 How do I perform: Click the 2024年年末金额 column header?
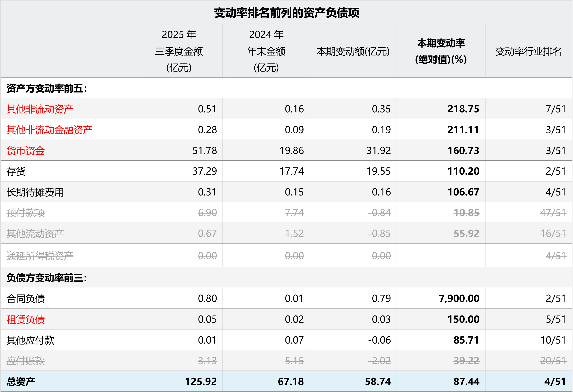coord(266,51)
